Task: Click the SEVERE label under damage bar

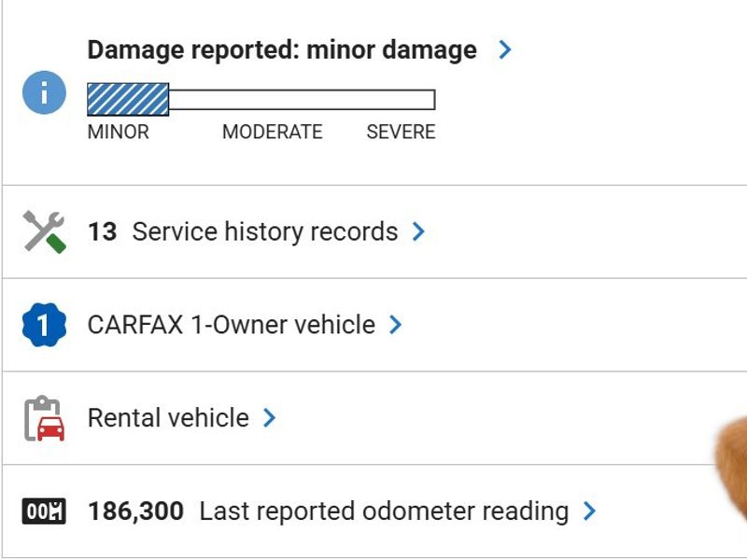Action: (401, 132)
